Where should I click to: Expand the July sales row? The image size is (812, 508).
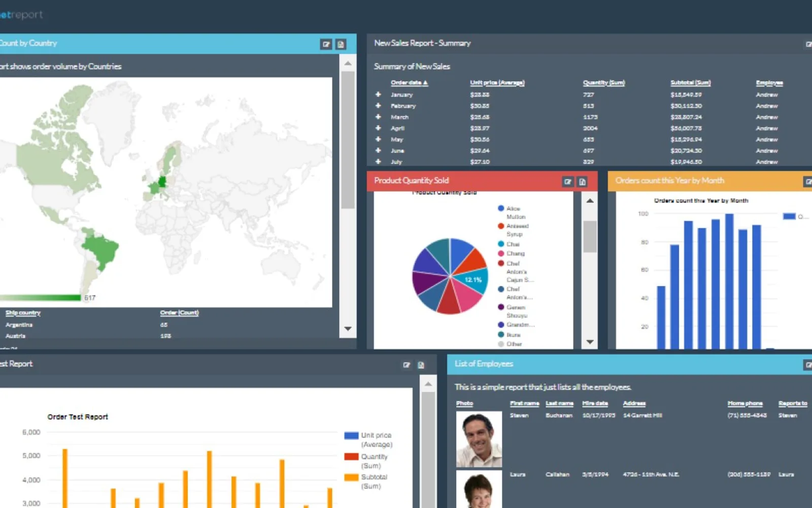(378, 162)
